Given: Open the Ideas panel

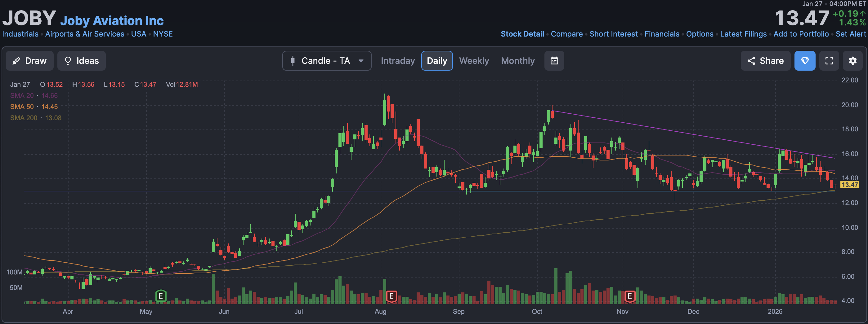Looking at the screenshot, I should [81, 61].
